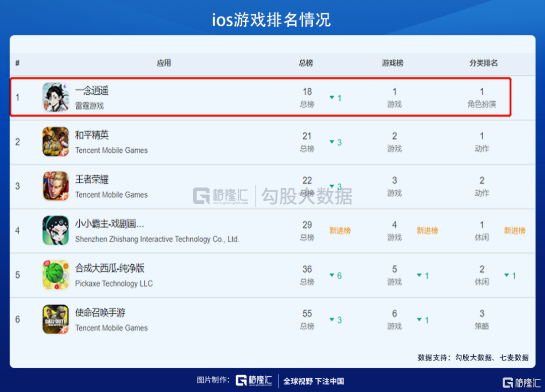Click row number 4 beside 小小霸主
Screen dimensions: 545x392
point(17,231)
